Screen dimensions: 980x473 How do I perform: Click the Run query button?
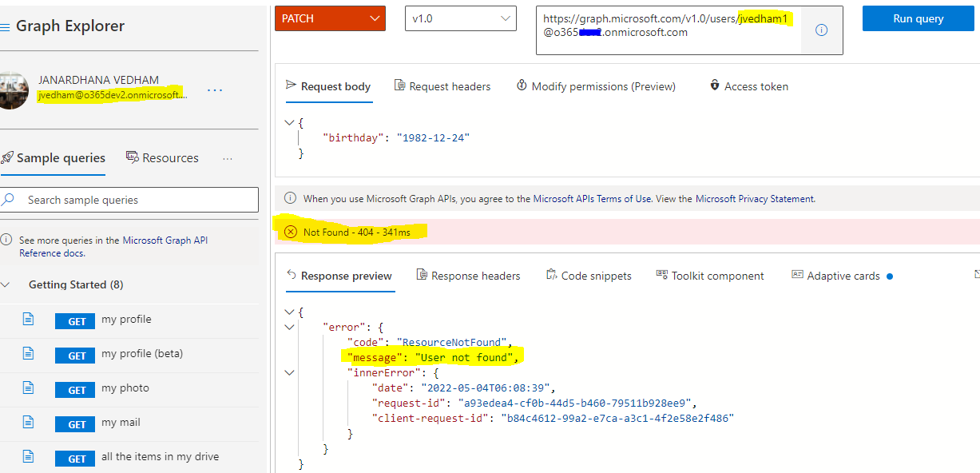pyautogui.click(x=918, y=18)
